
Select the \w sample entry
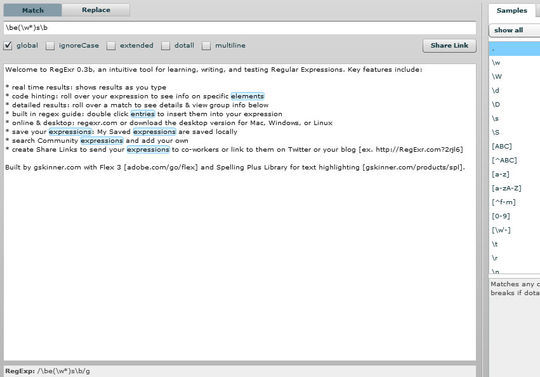pos(515,63)
